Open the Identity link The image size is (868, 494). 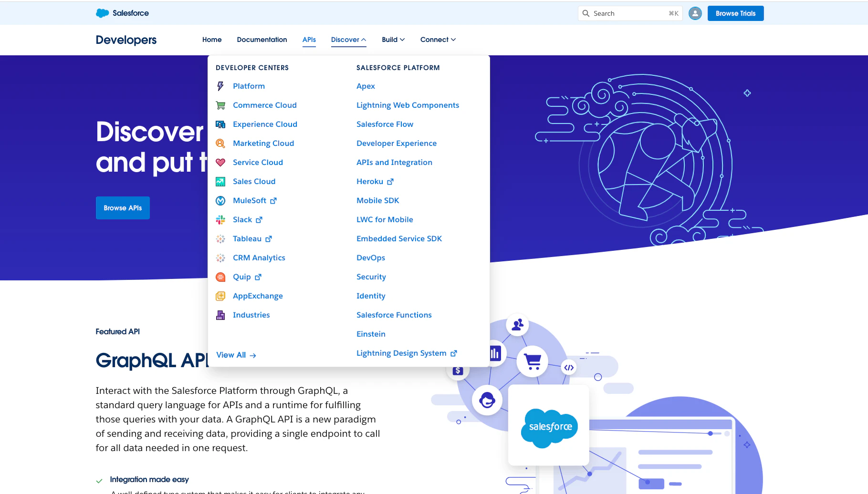(371, 296)
